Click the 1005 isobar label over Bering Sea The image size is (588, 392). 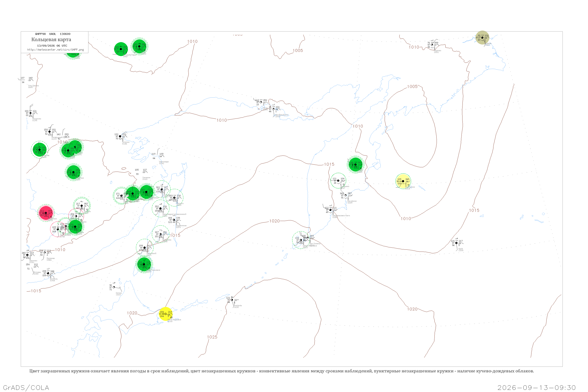(x=412, y=86)
